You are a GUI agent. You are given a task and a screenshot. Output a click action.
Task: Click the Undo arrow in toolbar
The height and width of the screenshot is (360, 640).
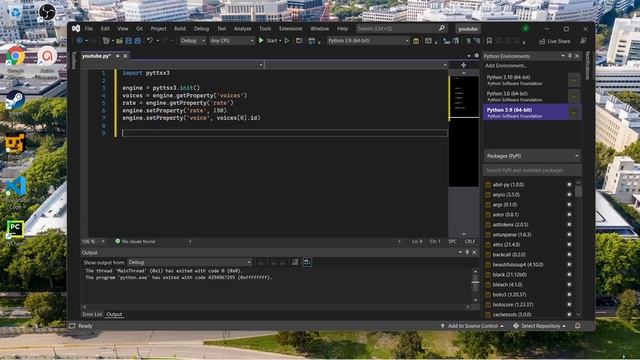coord(150,41)
